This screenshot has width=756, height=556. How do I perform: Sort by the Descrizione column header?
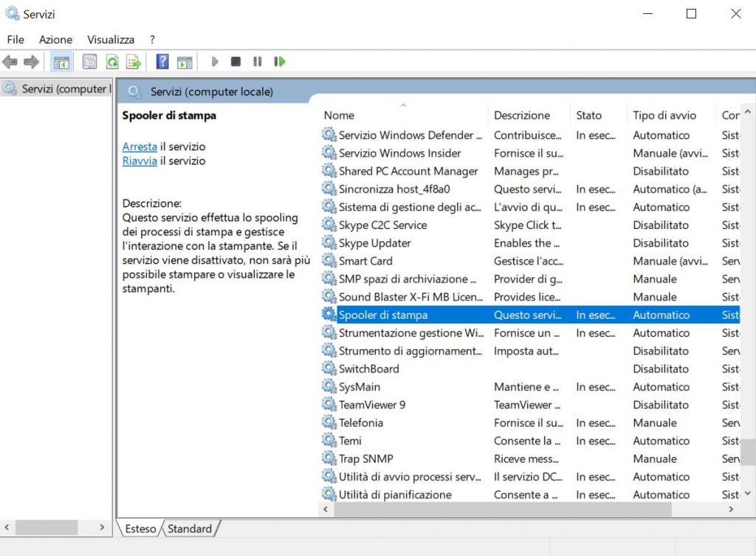(522, 115)
